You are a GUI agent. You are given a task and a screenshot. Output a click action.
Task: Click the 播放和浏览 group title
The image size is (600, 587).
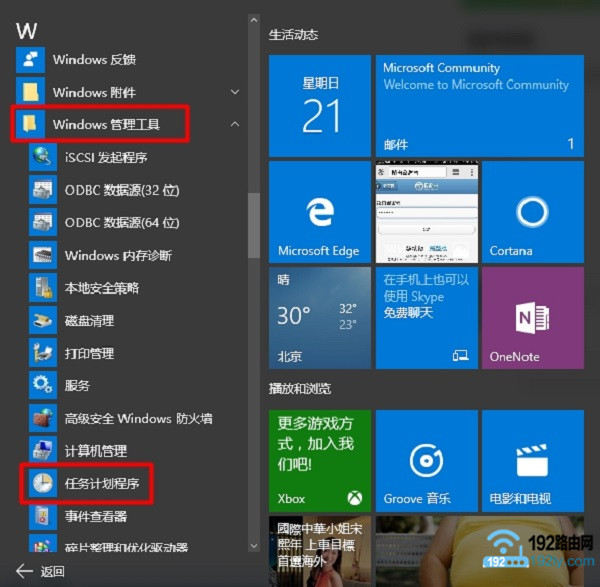tap(300, 389)
